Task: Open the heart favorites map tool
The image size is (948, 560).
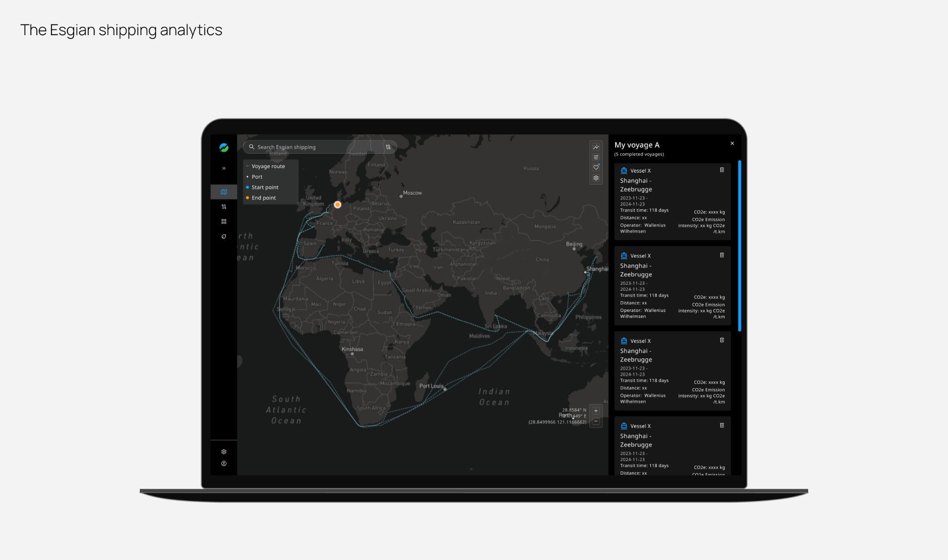Action: point(596,168)
